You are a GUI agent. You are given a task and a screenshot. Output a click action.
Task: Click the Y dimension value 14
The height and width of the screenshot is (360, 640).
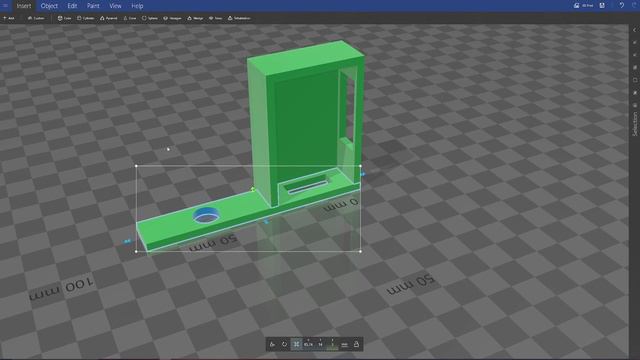tap(320, 344)
